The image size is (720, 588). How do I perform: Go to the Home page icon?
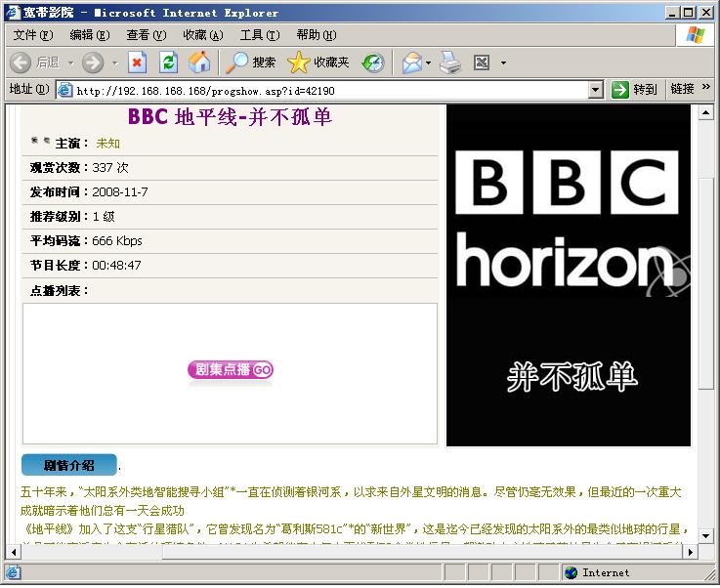click(x=199, y=62)
